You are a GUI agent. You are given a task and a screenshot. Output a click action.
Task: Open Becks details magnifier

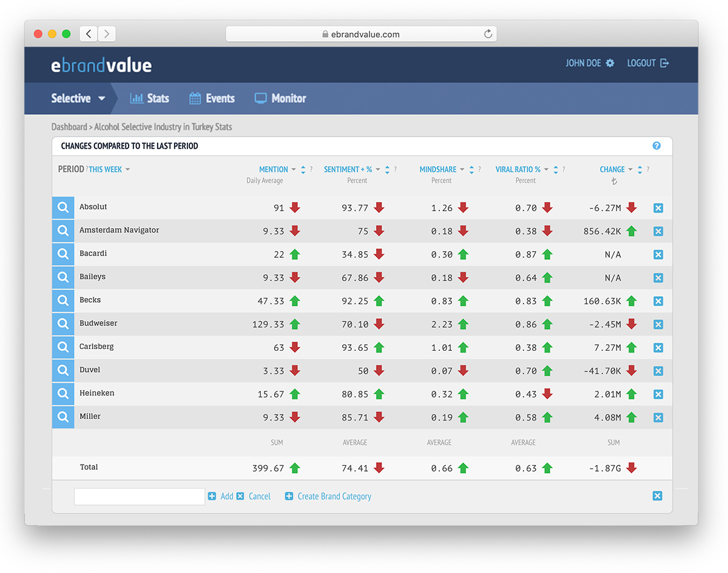click(63, 301)
